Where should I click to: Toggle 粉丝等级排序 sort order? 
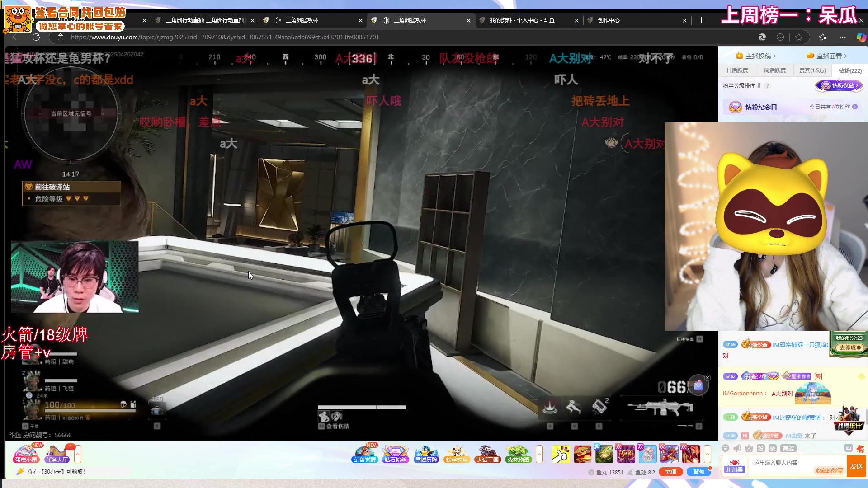(x=741, y=86)
